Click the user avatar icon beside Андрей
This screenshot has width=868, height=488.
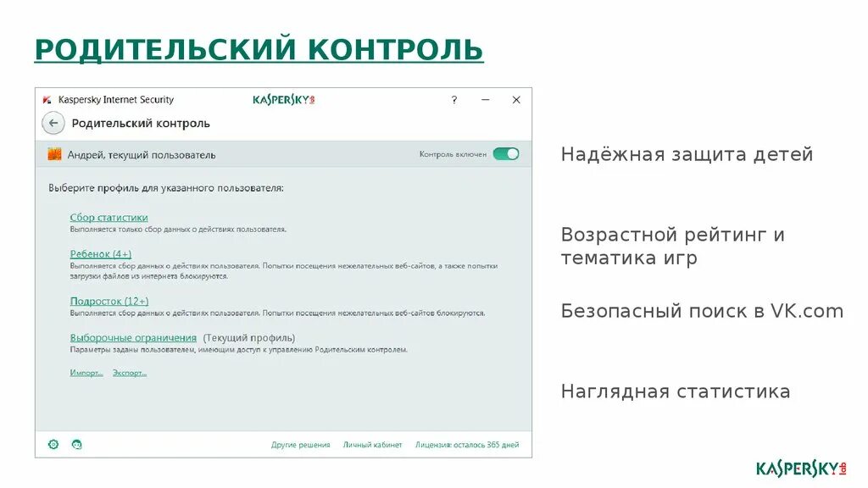[54, 154]
